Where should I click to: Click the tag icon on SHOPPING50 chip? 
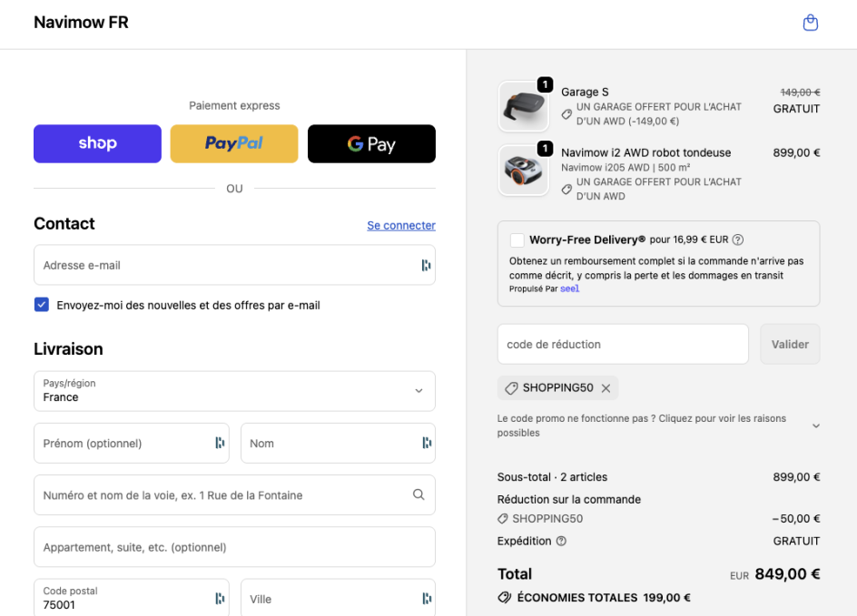(x=511, y=388)
